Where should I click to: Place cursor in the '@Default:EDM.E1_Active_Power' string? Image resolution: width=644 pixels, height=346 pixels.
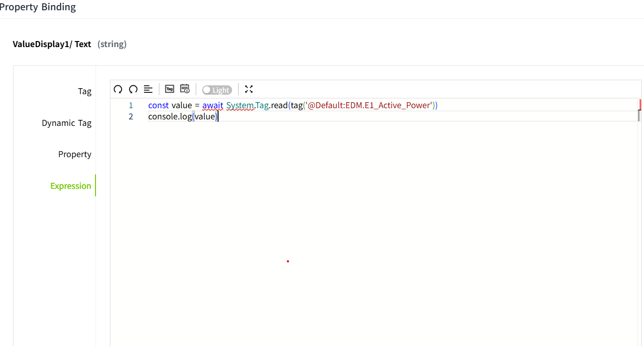(368, 105)
